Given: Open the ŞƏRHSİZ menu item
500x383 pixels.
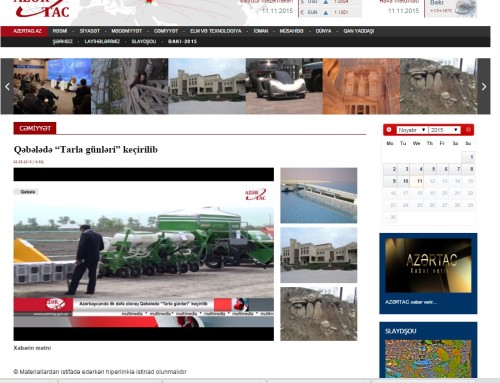Looking at the screenshot, I should [62, 41].
